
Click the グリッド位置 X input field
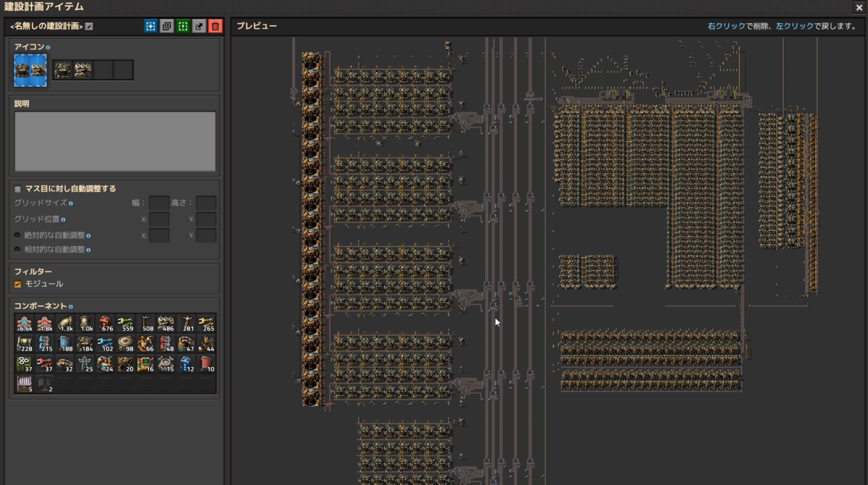click(x=159, y=219)
